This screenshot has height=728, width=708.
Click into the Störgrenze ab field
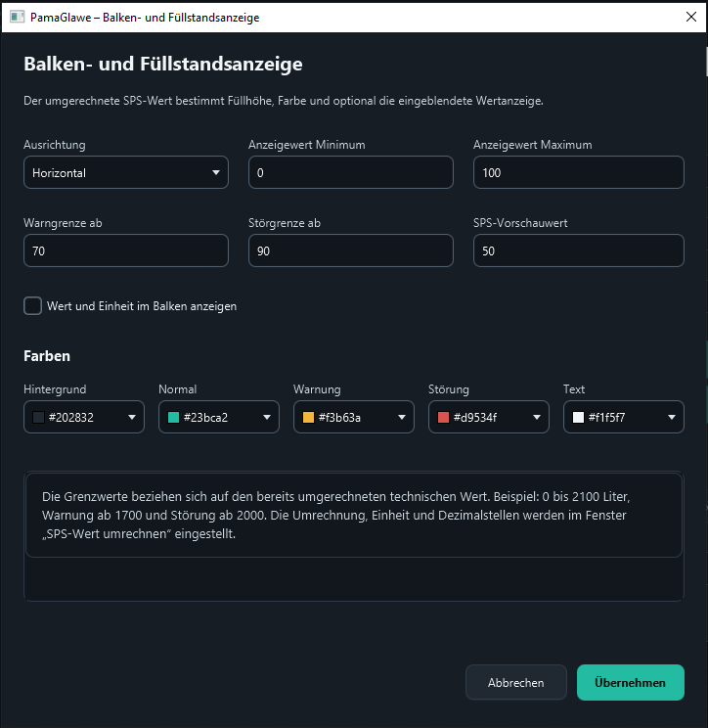(x=351, y=250)
